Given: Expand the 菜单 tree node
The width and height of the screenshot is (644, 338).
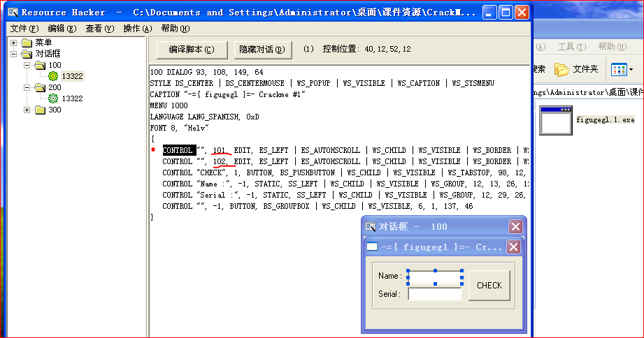Looking at the screenshot, I should point(13,43).
